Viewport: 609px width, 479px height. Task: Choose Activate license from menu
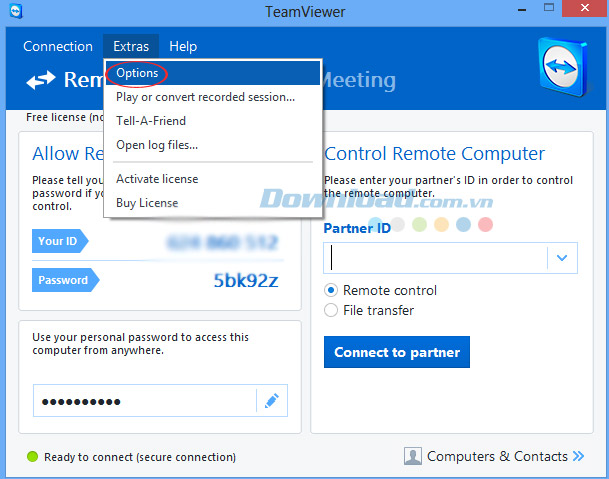coord(213,179)
